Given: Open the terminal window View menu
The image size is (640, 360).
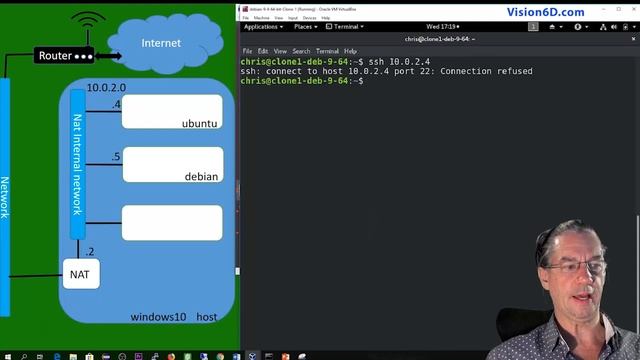Looking at the screenshot, I should [280, 51].
